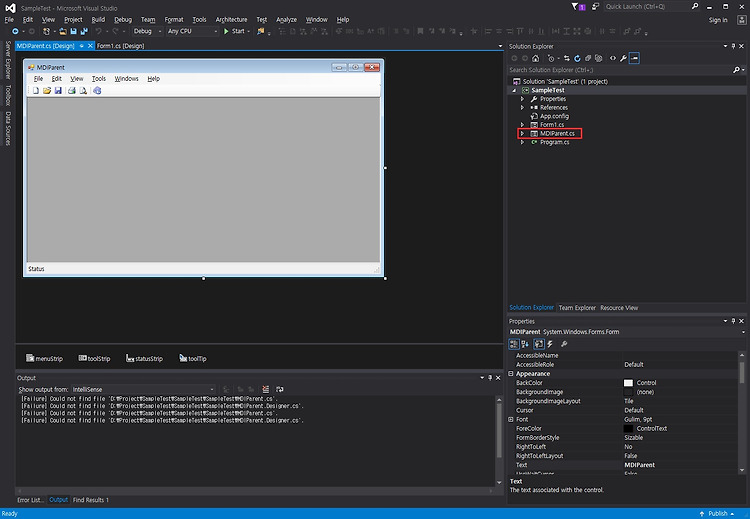The width and height of the screenshot is (750, 519).
Task: Switch to Team Explorer tab
Action: (577, 308)
